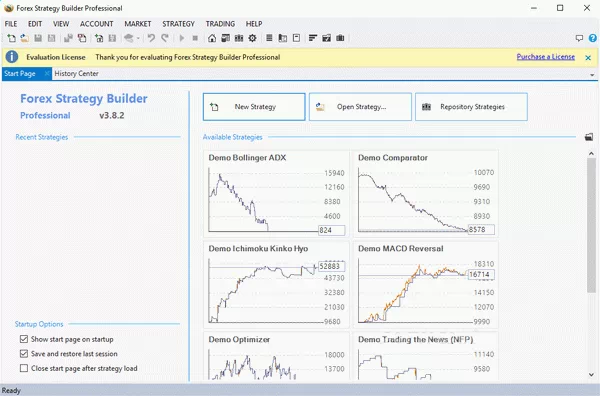
Task: Follow the Purchase a License link
Action: pos(546,57)
